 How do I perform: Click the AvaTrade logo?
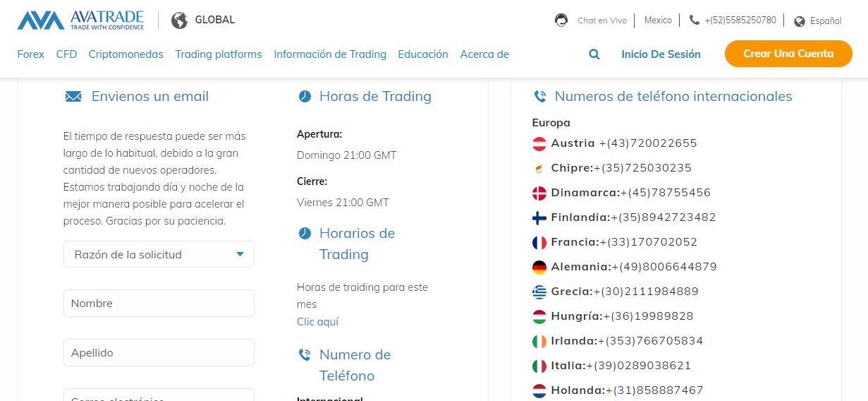80,20
